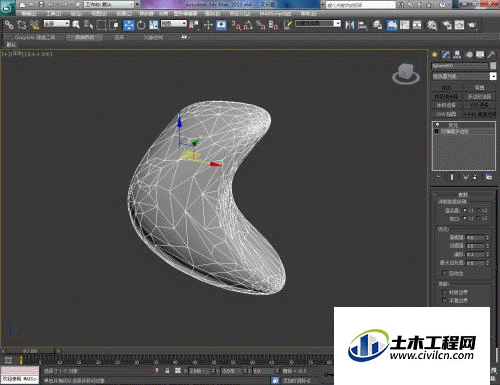Screen dimensions: 500x385
Task: Toggle the Graphite Ribbon toolbar icon
Action: tap(392, 25)
